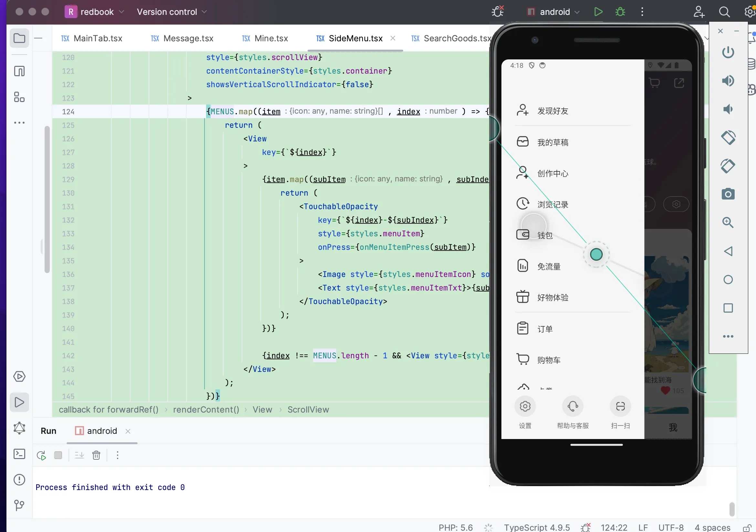Image resolution: width=756 pixels, height=532 pixels.
Task: Toggle the Run tool window button
Action: point(19,402)
